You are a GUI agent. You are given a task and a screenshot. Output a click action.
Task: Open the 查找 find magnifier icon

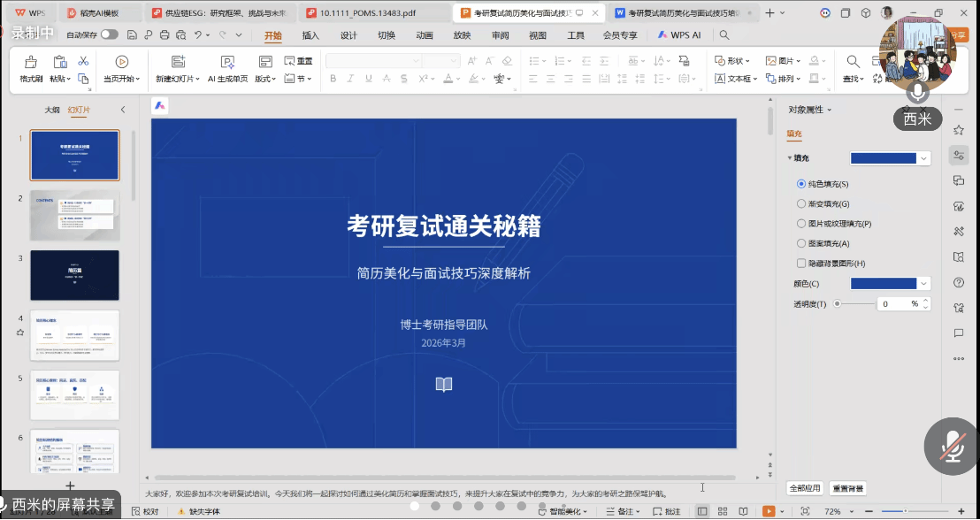(x=853, y=62)
